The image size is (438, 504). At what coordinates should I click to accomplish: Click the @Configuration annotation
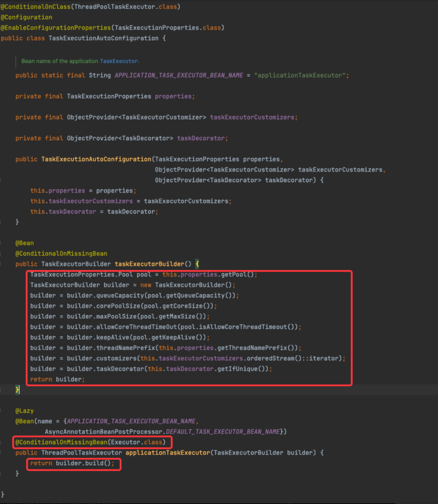click(x=26, y=17)
